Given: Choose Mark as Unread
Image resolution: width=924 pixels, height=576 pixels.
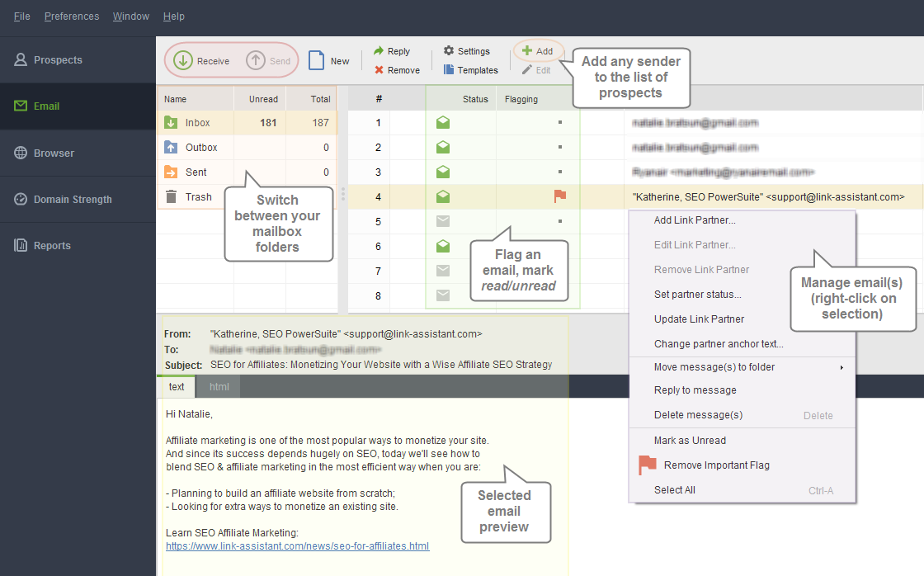Looking at the screenshot, I should click(x=742, y=441).
